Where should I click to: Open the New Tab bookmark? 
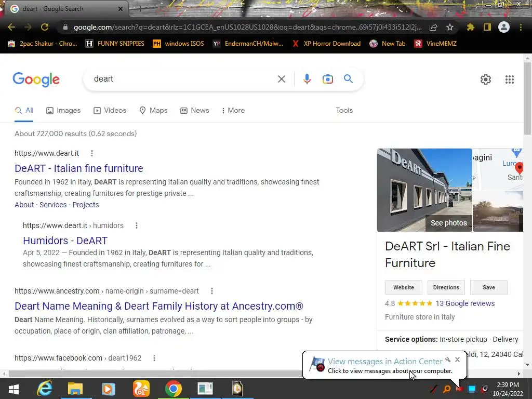point(388,44)
